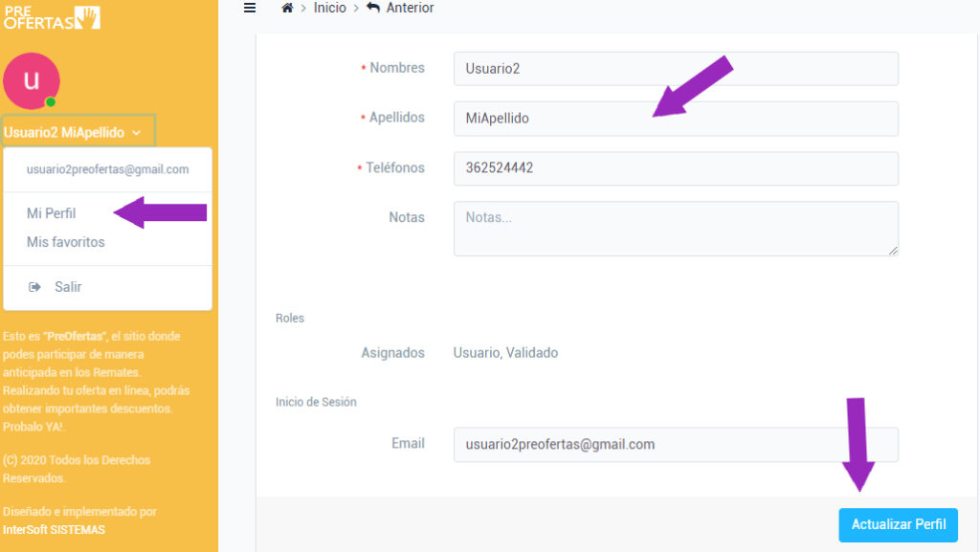Open Mis favoritos from the user menu
Screen dimensions: 980x552
(66, 242)
